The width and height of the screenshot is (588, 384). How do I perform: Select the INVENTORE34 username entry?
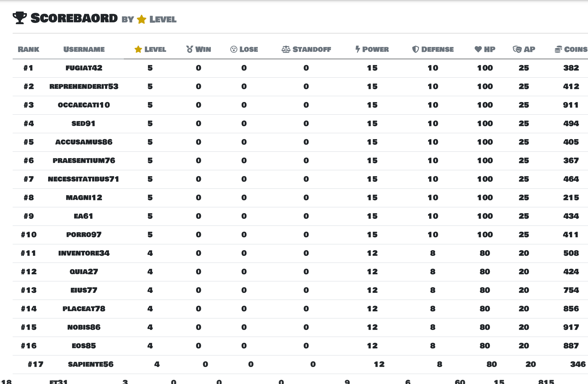[x=84, y=253]
